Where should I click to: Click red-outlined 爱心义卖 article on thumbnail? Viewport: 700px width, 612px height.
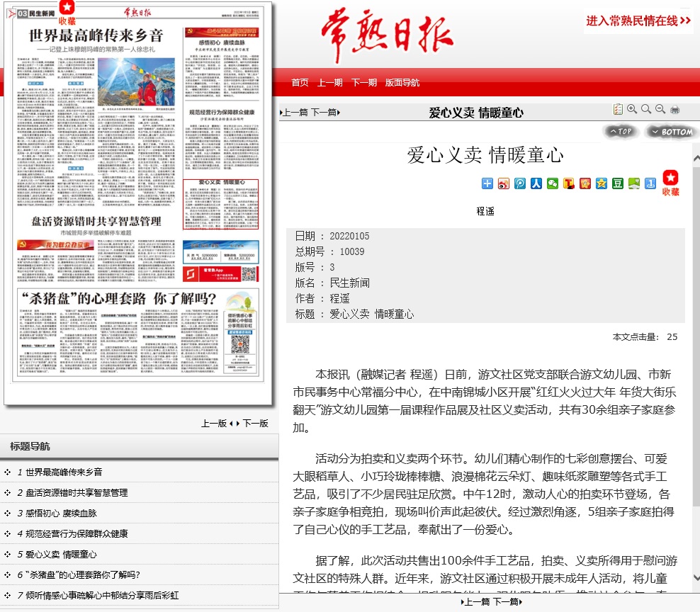click(220, 204)
